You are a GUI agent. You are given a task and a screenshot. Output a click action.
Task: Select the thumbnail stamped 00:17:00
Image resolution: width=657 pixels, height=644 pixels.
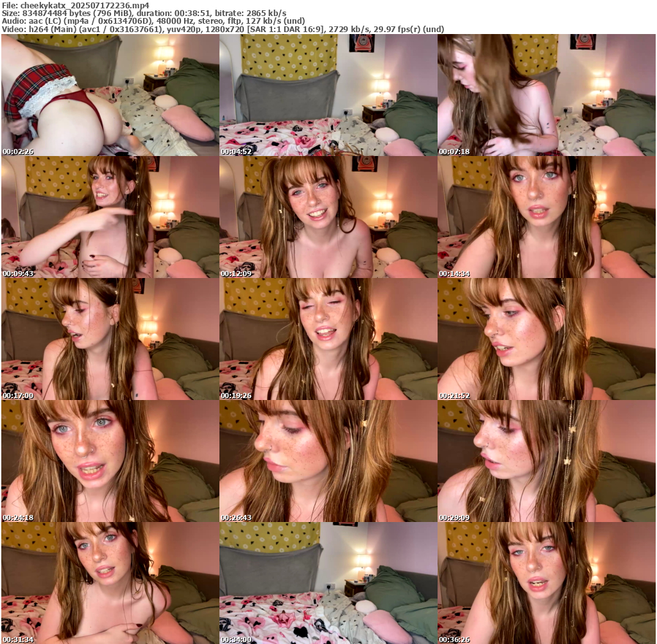pos(110,339)
